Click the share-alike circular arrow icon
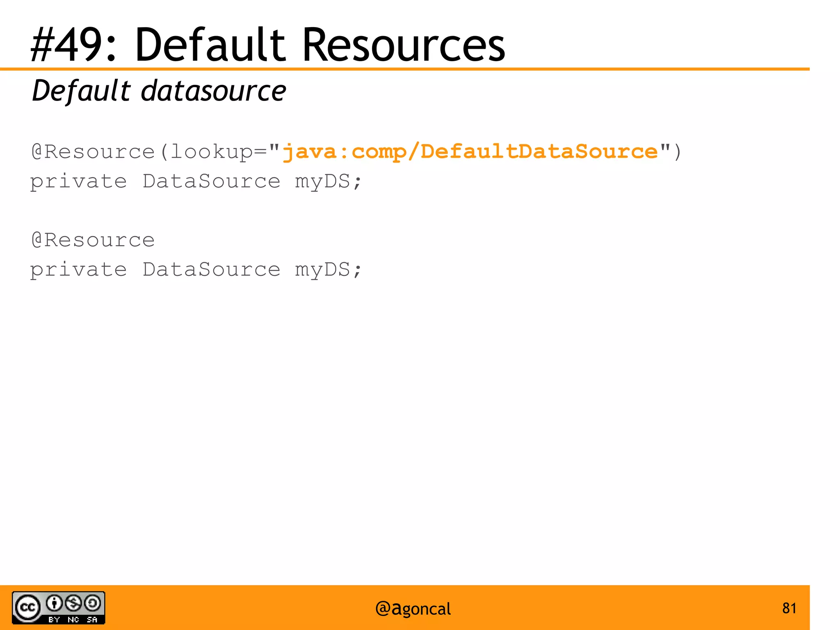Screen dimensions: 840x630 pyautogui.click(x=92, y=603)
